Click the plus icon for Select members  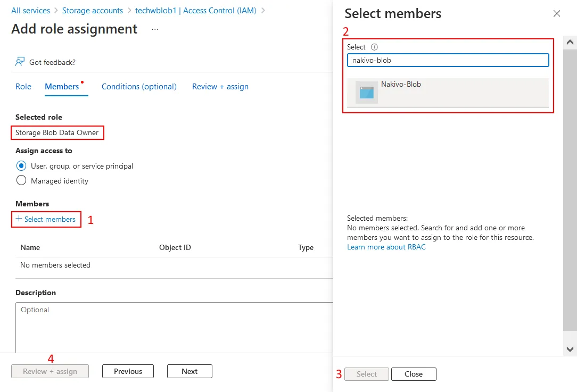tap(19, 219)
